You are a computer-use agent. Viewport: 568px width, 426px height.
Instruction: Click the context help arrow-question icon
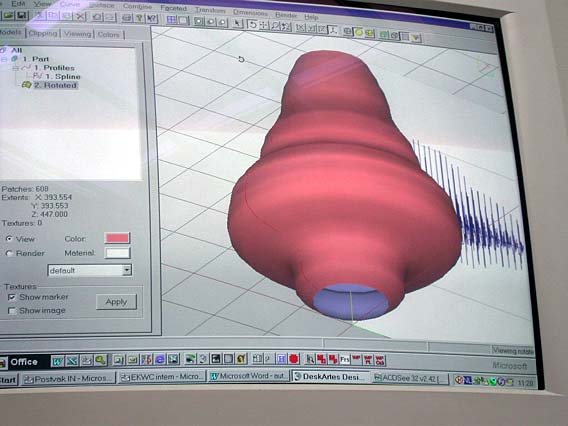pyautogui.click(x=152, y=18)
